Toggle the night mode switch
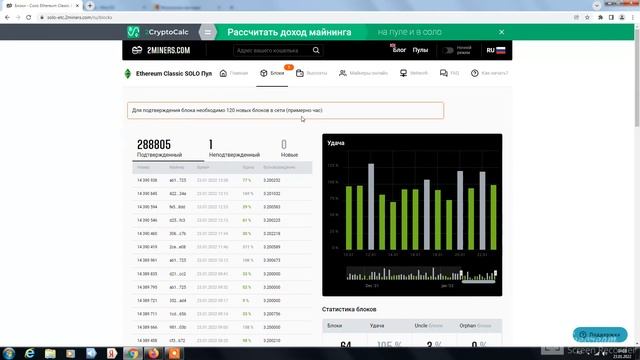This screenshot has height=360, width=640. 448,50
